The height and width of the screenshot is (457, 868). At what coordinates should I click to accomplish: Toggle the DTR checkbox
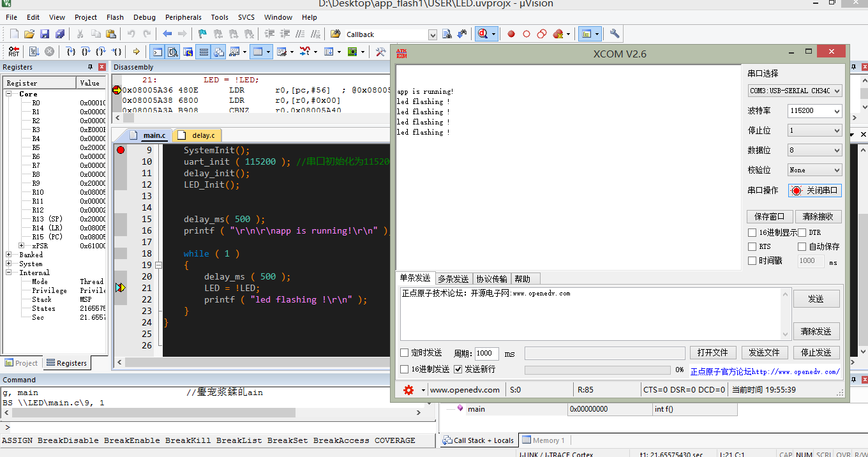pyautogui.click(x=802, y=232)
